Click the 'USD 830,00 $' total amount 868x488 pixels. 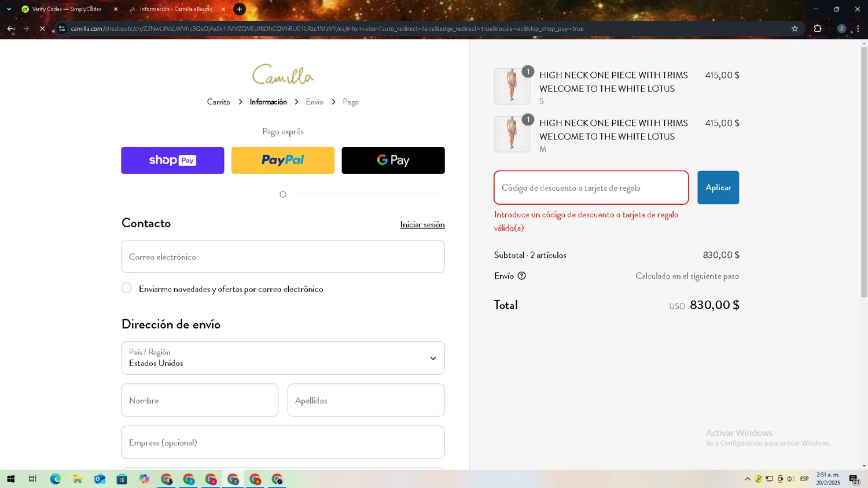point(704,305)
